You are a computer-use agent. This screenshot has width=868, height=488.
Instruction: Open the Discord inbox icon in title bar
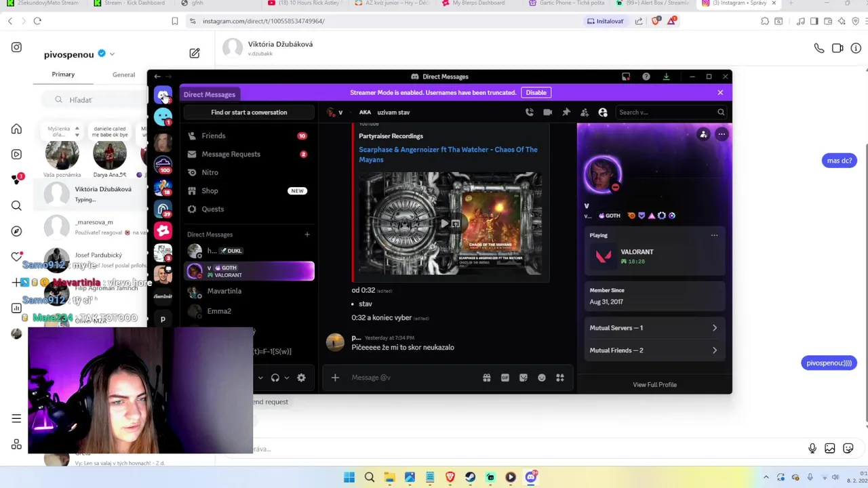click(x=626, y=77)
